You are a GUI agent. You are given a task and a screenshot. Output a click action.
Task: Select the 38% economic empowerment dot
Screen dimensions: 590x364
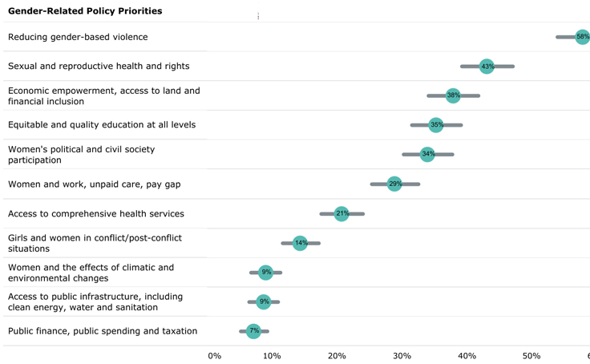click(453, 95)
